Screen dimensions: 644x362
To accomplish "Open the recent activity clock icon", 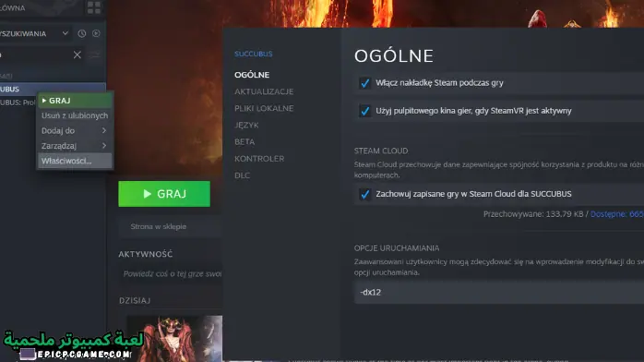I will [x=82, y=33].
